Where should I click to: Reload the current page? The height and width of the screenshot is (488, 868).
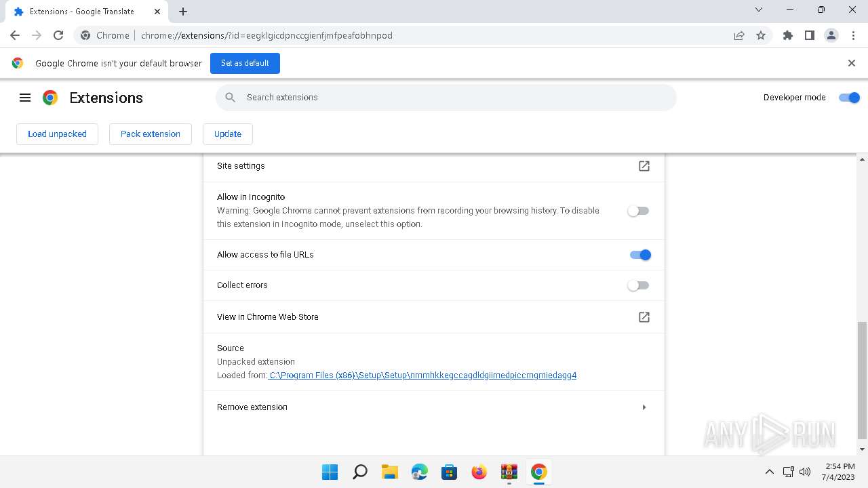[x=58, y=35]
